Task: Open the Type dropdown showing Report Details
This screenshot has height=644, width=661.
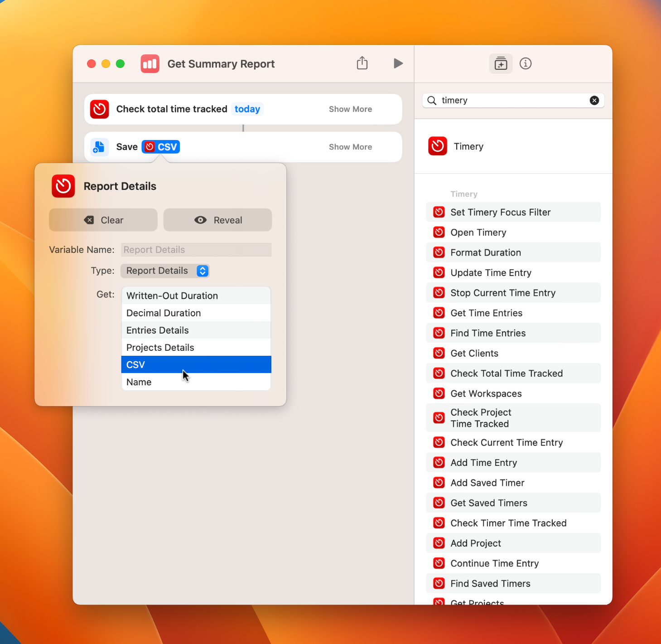Action: 165,271
